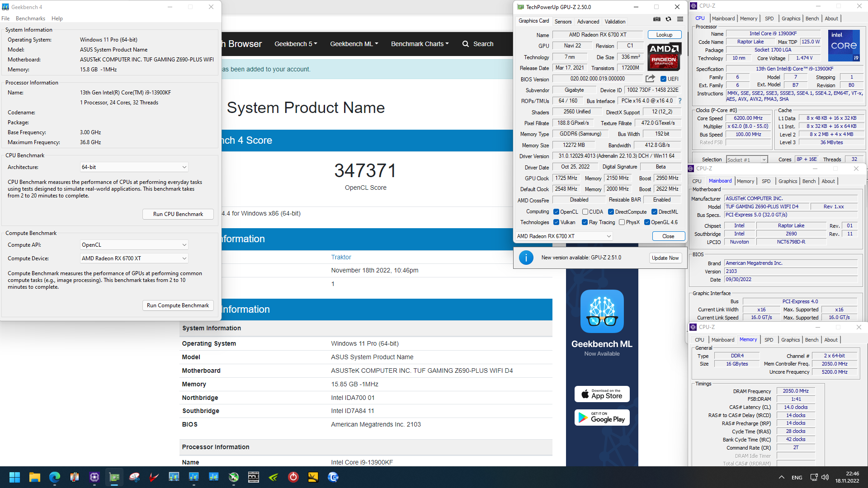
Task: Click the Bus Interface question mark icon
Action: [x=680, y=101]
